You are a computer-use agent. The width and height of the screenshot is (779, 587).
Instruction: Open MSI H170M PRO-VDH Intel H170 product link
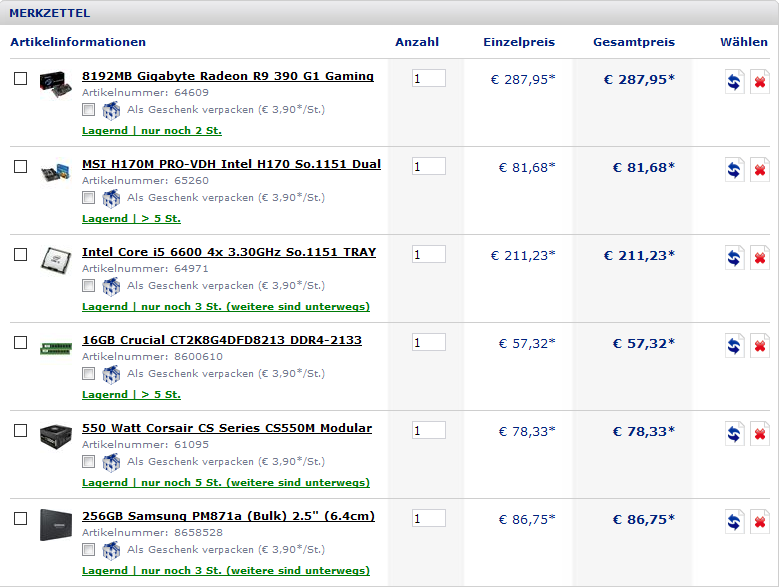pos(232,164)
